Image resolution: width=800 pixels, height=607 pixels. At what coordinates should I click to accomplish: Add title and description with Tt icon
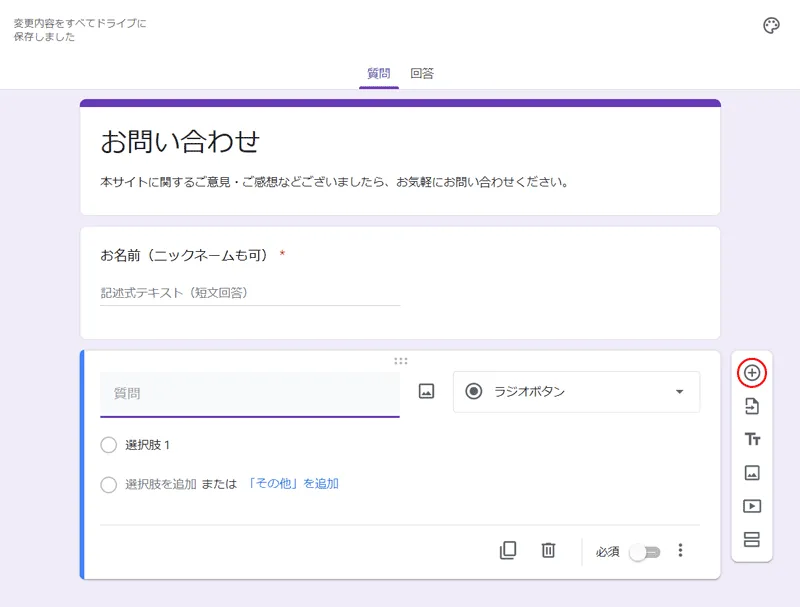(752, 439)
